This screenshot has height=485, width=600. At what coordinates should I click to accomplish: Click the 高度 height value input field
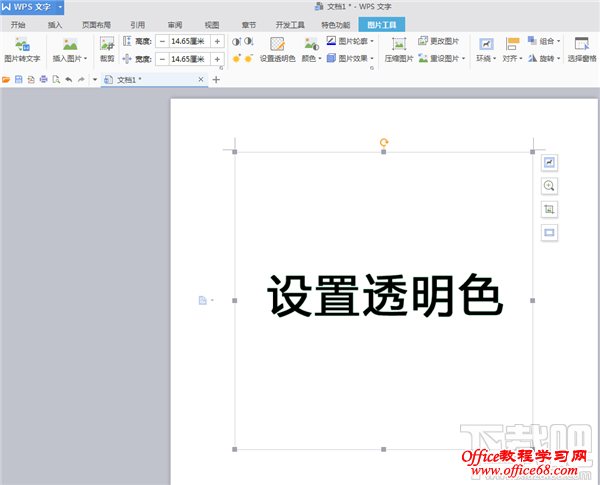(188, 41)
